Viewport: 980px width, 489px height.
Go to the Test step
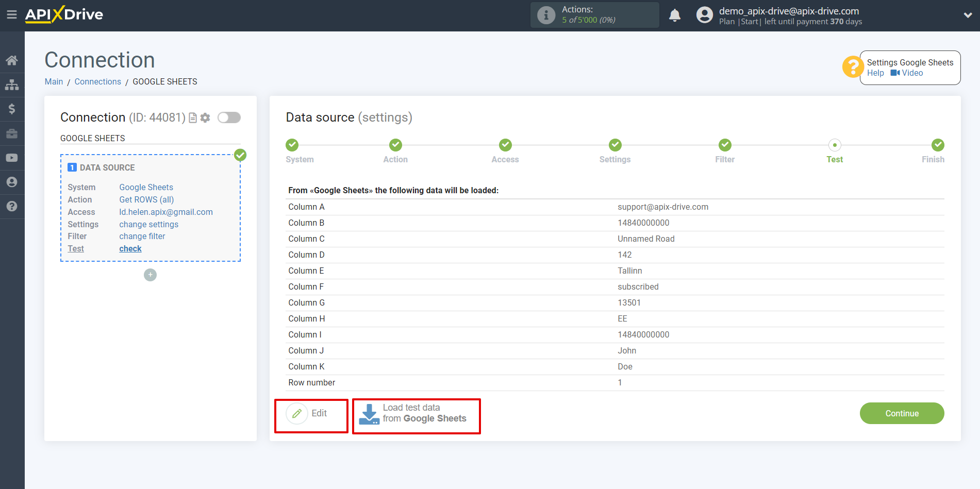coord(835,151)
